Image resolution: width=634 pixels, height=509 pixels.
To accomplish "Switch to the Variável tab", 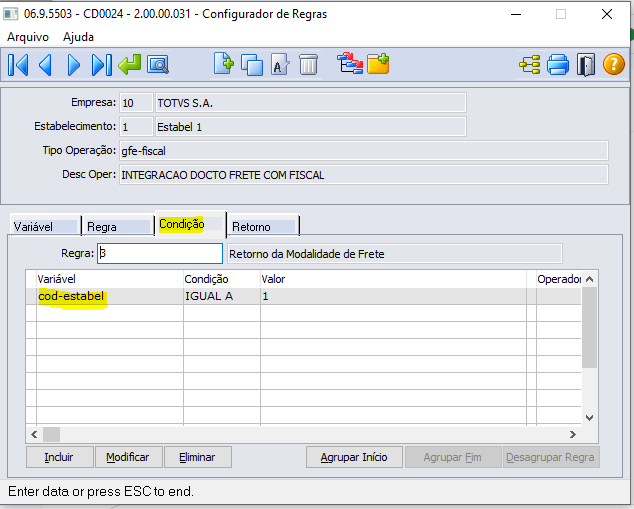I will [45, 226].
